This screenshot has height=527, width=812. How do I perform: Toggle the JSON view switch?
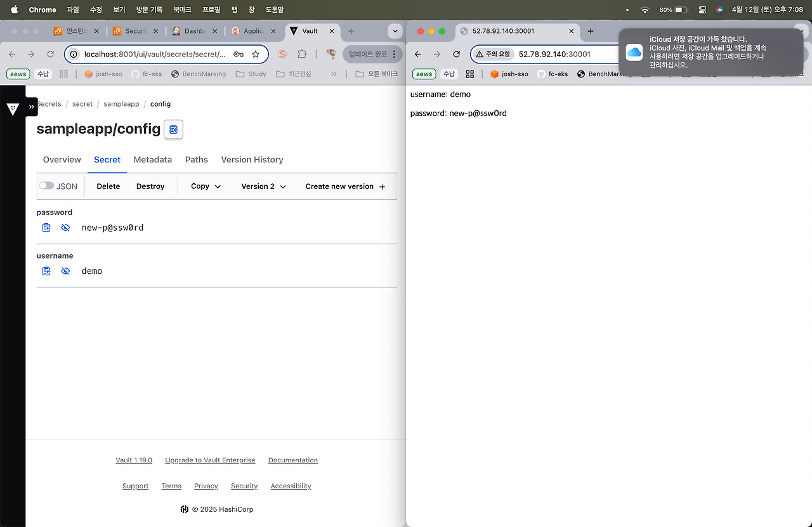point(46,186)
